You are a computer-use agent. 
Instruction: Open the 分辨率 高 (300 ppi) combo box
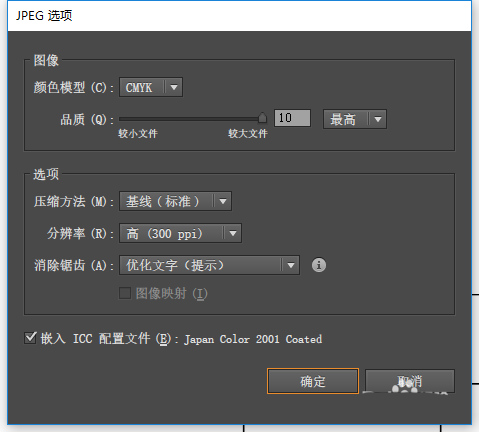(180, 233)
